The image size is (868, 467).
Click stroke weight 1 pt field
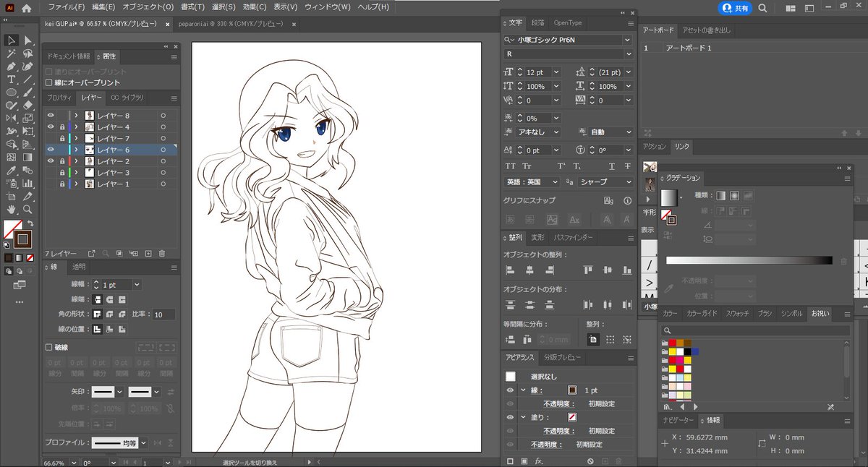click(x=115, y=285)
